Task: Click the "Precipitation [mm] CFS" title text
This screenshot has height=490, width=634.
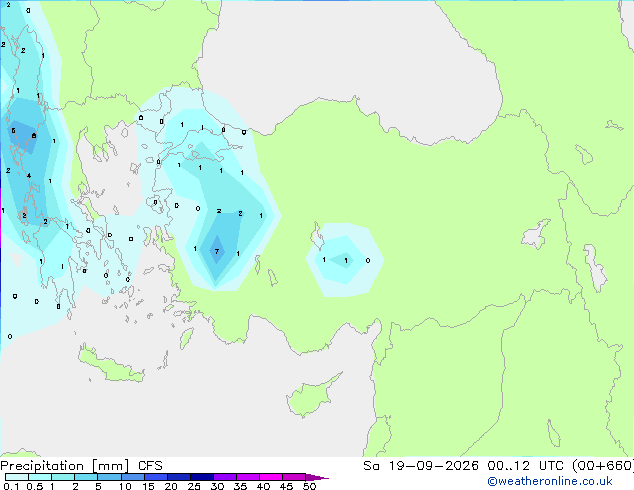Action: click(81, 466)
